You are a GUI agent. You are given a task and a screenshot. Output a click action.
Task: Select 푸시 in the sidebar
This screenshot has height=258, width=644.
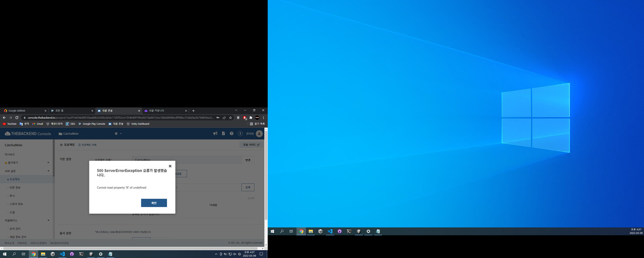point(12,196)
